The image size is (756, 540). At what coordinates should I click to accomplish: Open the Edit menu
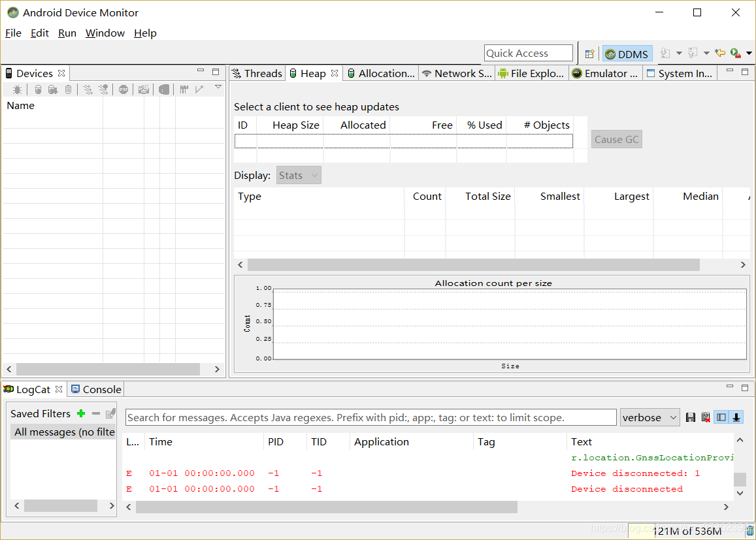[40, 33]
